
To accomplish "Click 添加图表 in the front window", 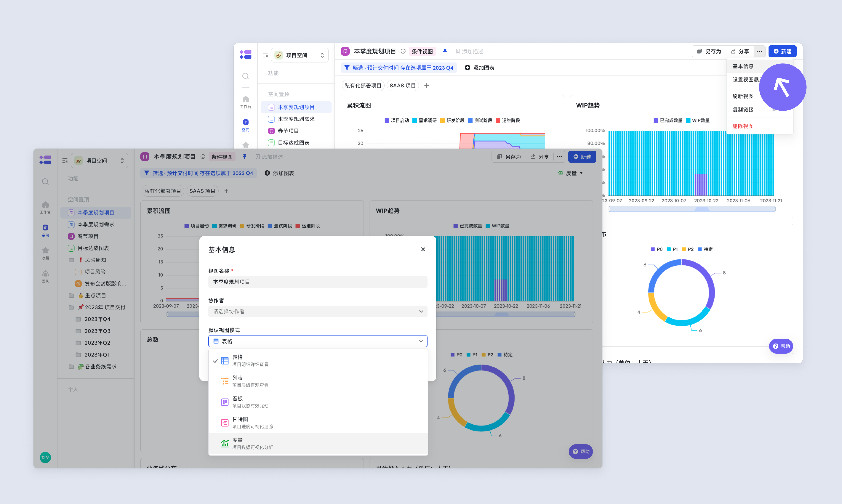I will tap(279, 173).
